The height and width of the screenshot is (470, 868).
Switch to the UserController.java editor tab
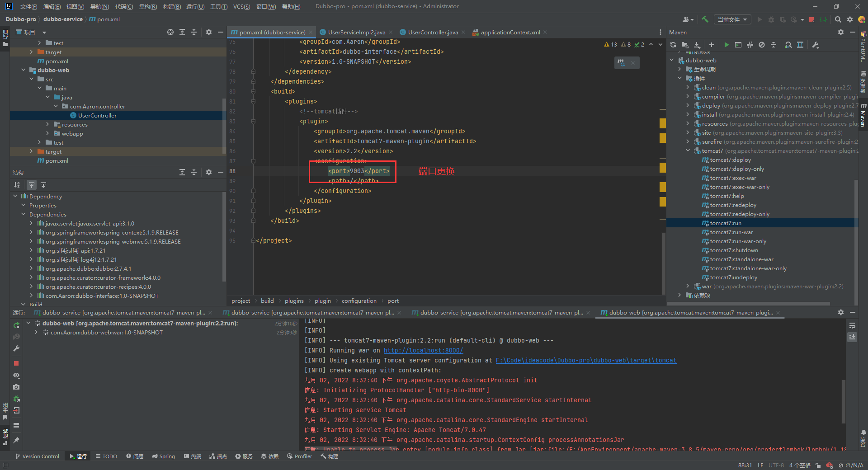coord(433,32)
